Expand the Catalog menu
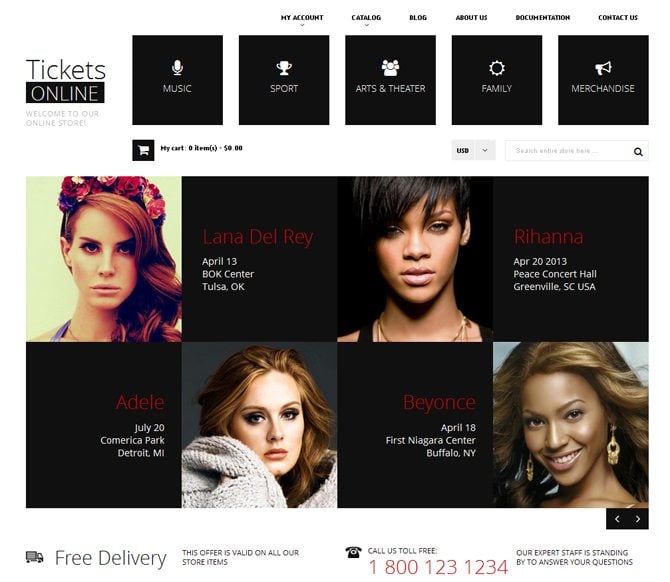Image resolution: width=670 pixels, height=582 pixels. tap(366, 18)
